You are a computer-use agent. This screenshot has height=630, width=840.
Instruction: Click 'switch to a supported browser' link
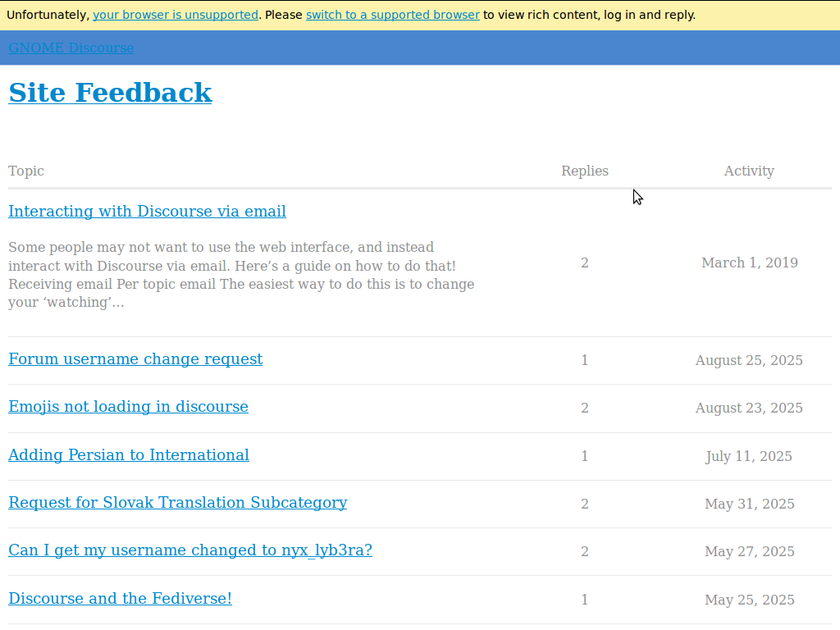(x=392, y=15)
